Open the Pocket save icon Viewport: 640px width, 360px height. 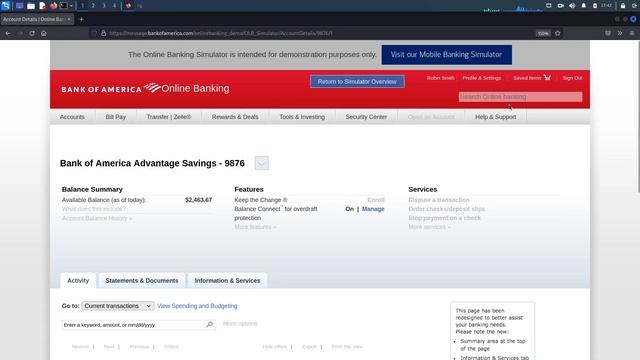[608, 33]
